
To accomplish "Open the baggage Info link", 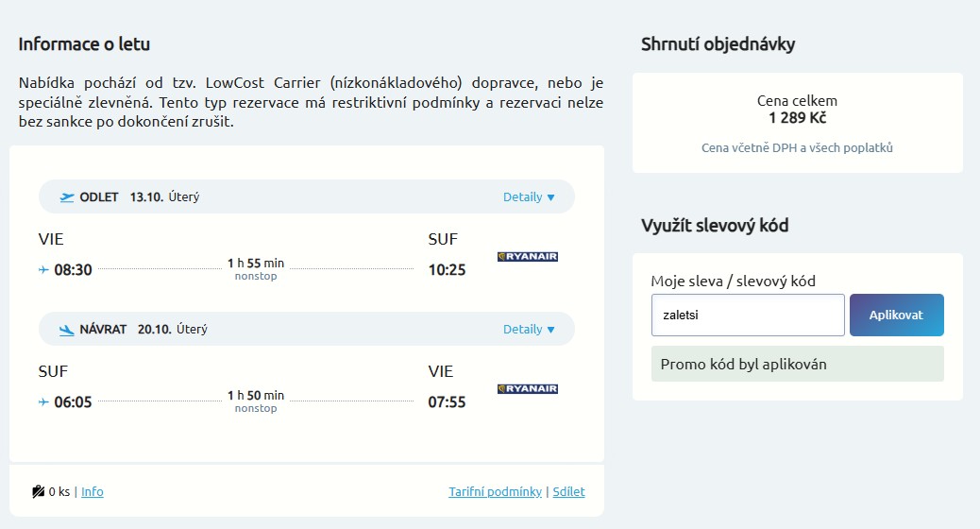I will pos(93,491).
